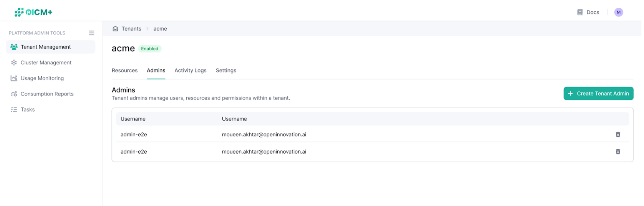
Task: Click the Cluster Management node icon
Action: [14, 63]
